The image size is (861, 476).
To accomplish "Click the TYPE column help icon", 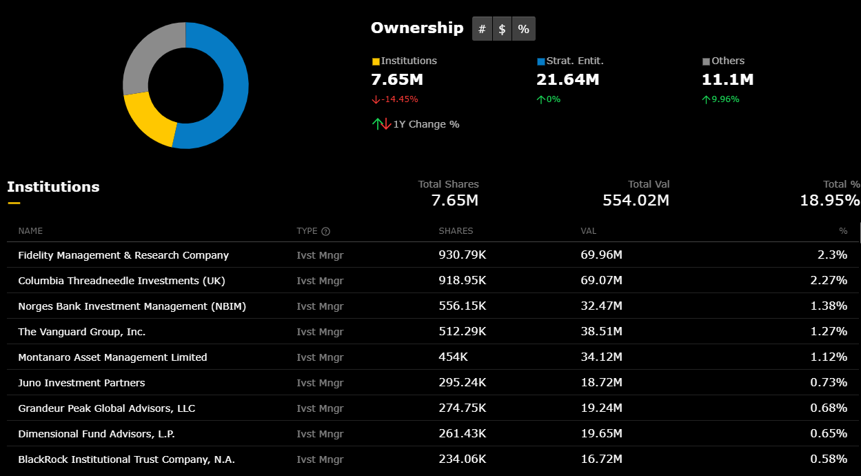I will pyautogui.click(x=326, y=231).
